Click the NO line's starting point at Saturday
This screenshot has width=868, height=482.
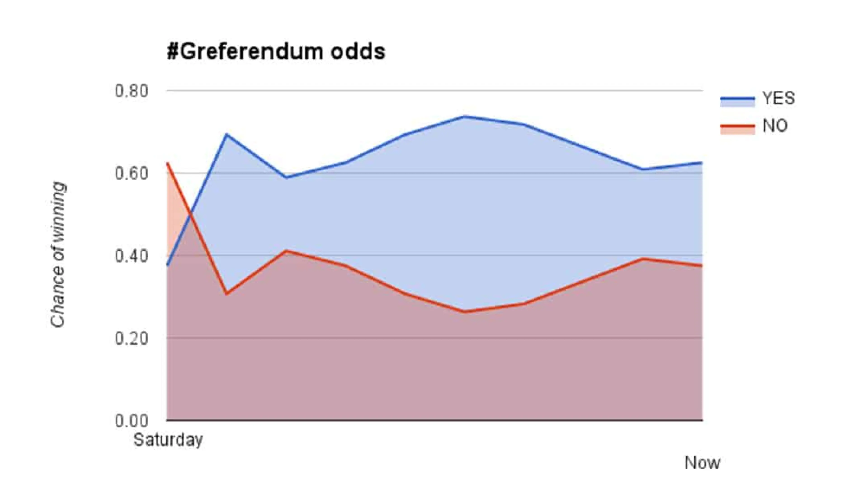167,163
